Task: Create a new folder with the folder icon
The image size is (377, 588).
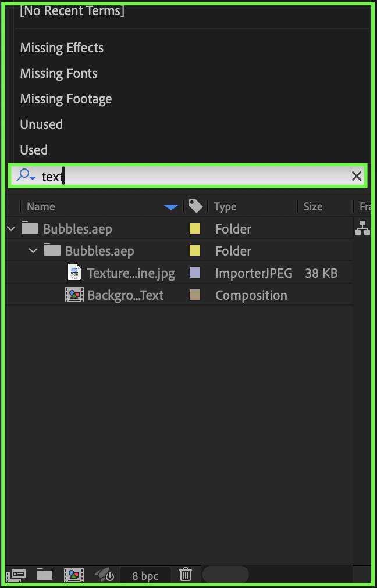Action: click(45, 575)
